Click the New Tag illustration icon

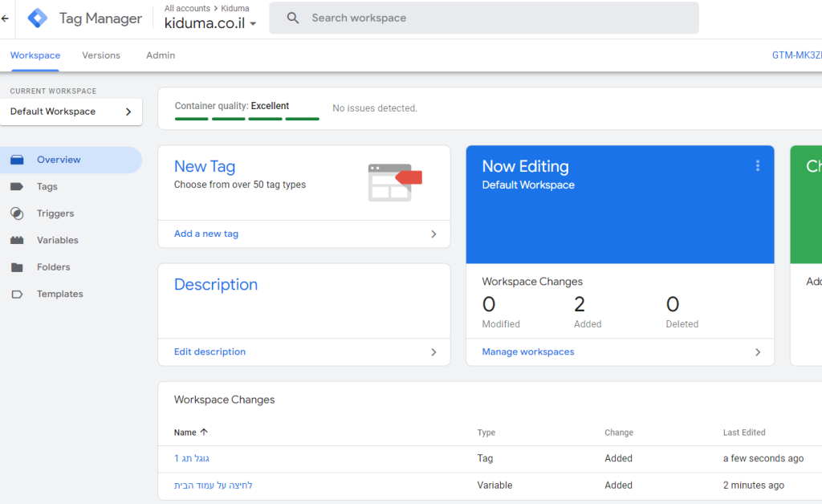click(394, 182)
